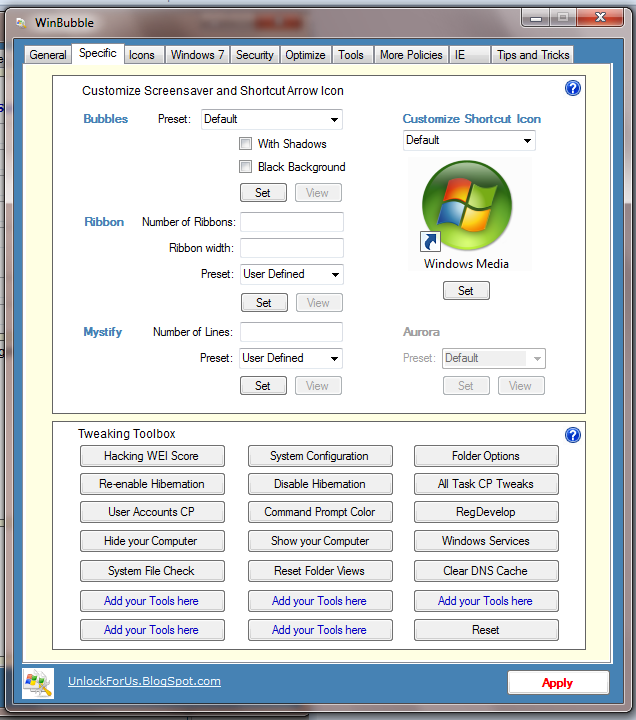636x720 pixels.
Task: Click Set below Windows Media shortcut icon
Action: click(466, 291)
